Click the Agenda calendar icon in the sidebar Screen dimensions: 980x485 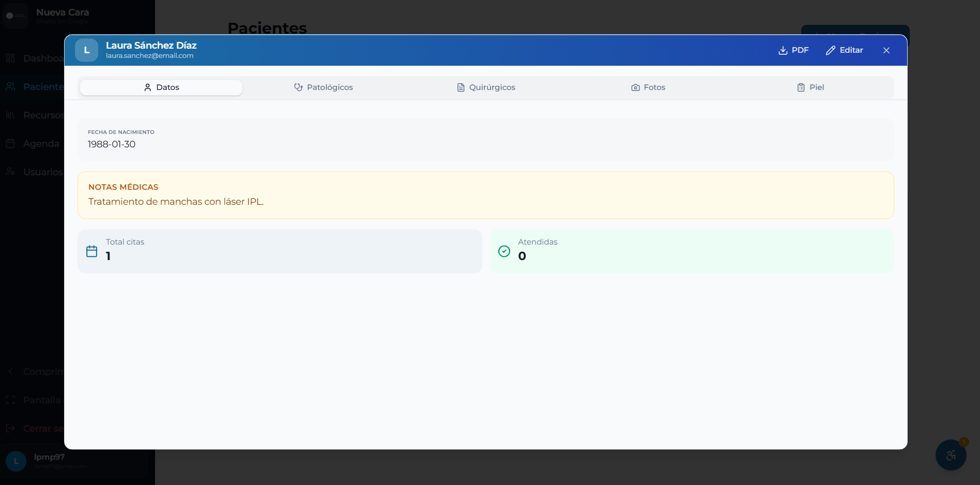tap(10, 143)
